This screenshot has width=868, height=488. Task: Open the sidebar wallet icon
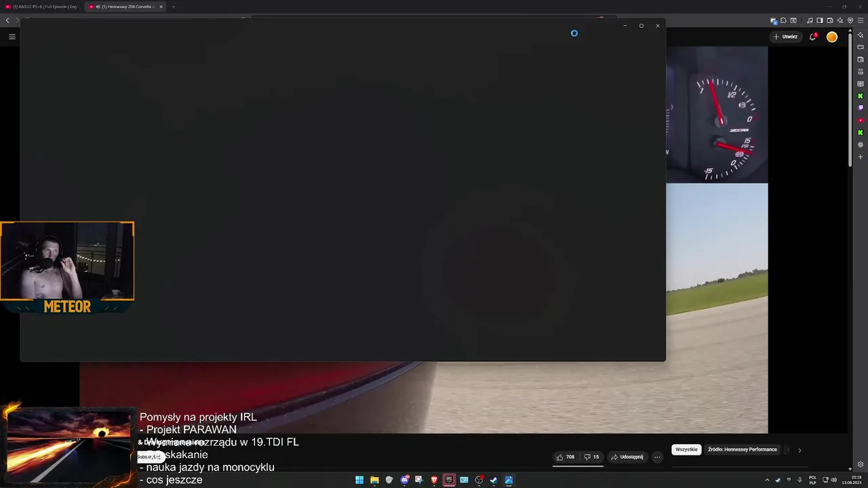coord(861,59)
